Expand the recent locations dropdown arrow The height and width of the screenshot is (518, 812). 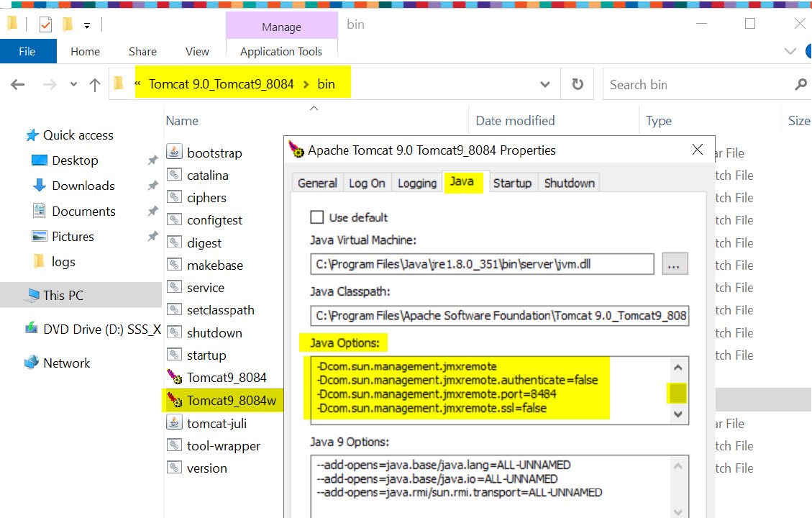73,85
